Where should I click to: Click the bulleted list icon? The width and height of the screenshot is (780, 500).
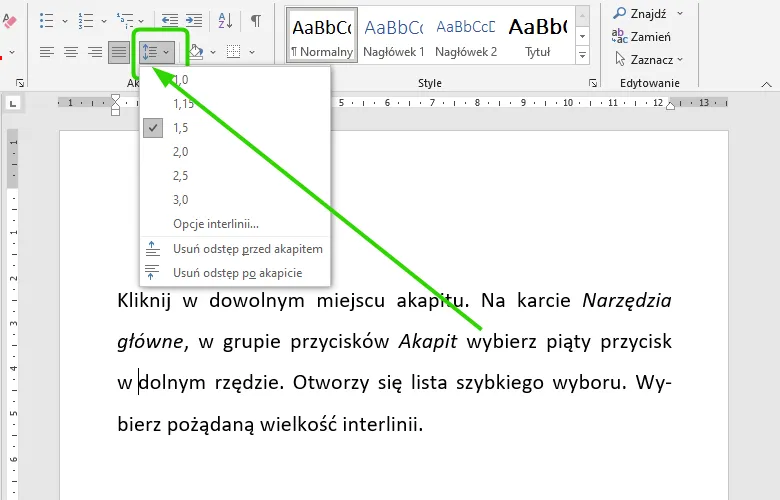(46, 20)
